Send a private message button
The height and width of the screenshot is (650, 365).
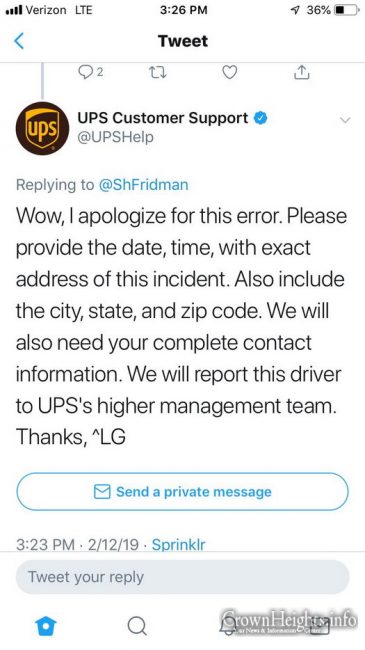point(182,492)
